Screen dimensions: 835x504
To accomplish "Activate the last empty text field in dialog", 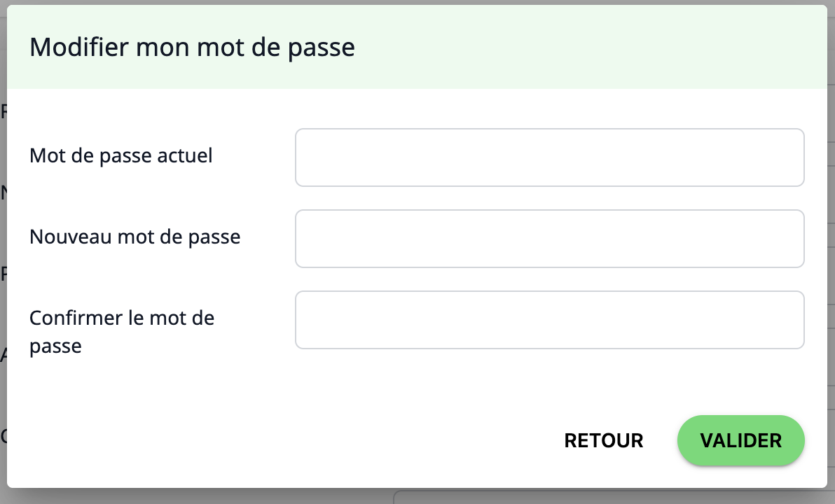I will point(549,320).
